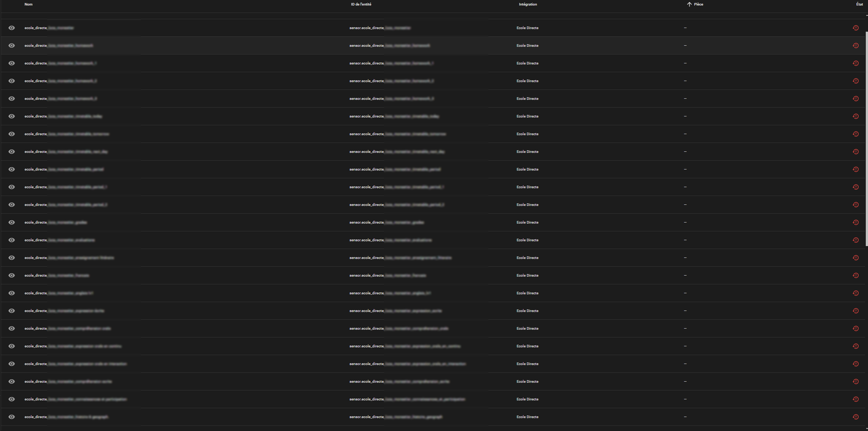Click red restored-state icon in homework_1 row
The width and height of the screenshot is (868, 431).
coord(855,63)
